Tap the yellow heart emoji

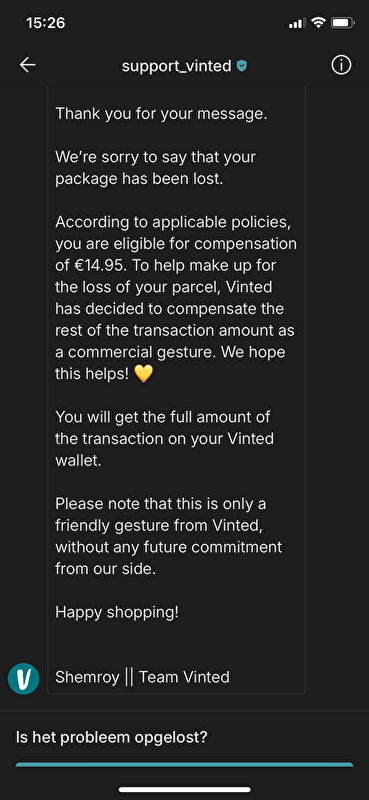143,374
